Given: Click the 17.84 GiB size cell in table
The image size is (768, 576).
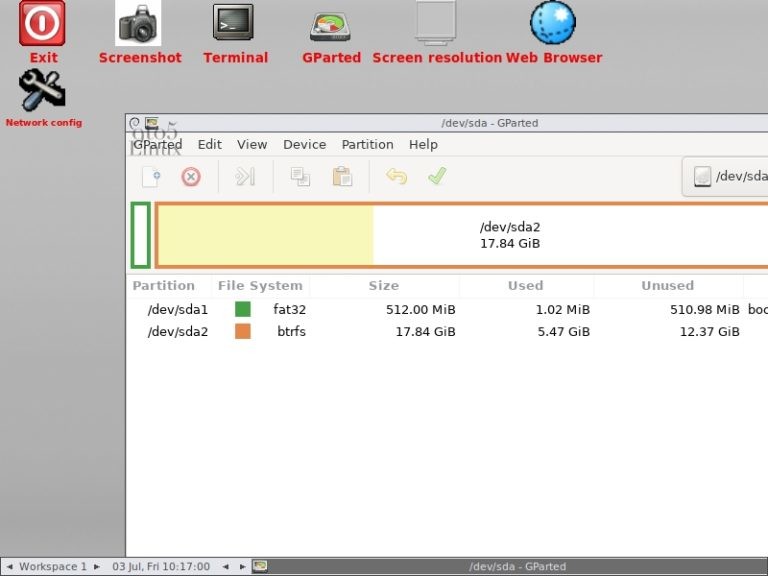Looking at the screenshot, I should coord(426,332).
